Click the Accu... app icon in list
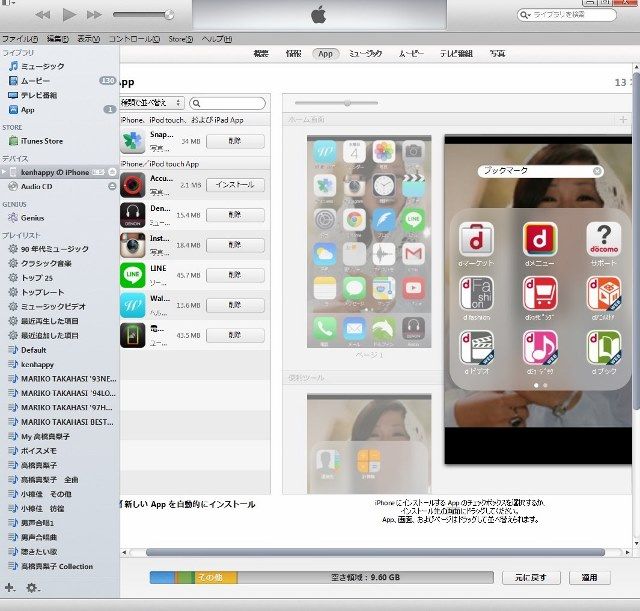Viewport: 640px width, 611px height. (133, 185)
